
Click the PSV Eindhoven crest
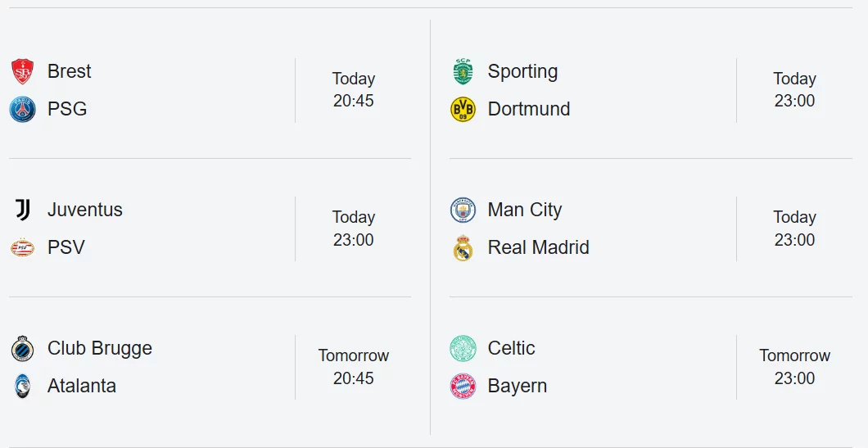(x=23, y=247)
